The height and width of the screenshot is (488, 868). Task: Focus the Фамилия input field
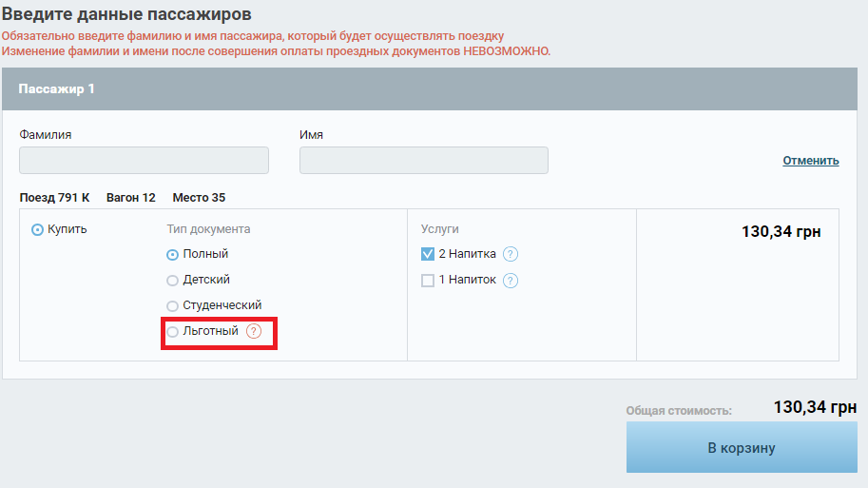(x=144, y=161)
